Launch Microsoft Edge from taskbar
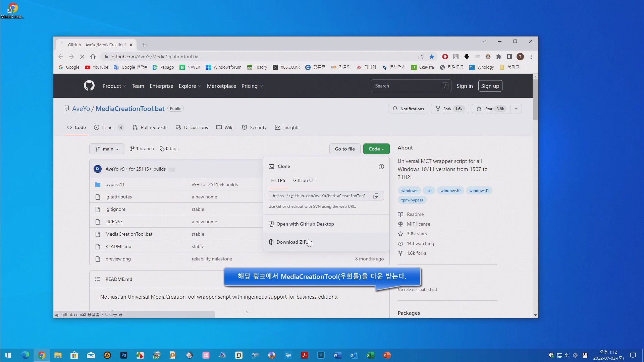644x362 pixels. (x=25, y=355)
